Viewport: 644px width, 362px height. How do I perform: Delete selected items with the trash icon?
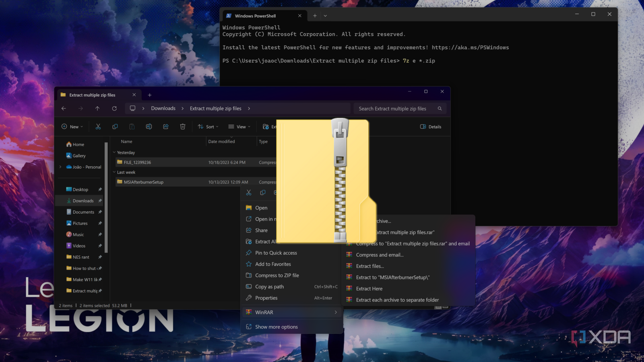pos(182,126)
